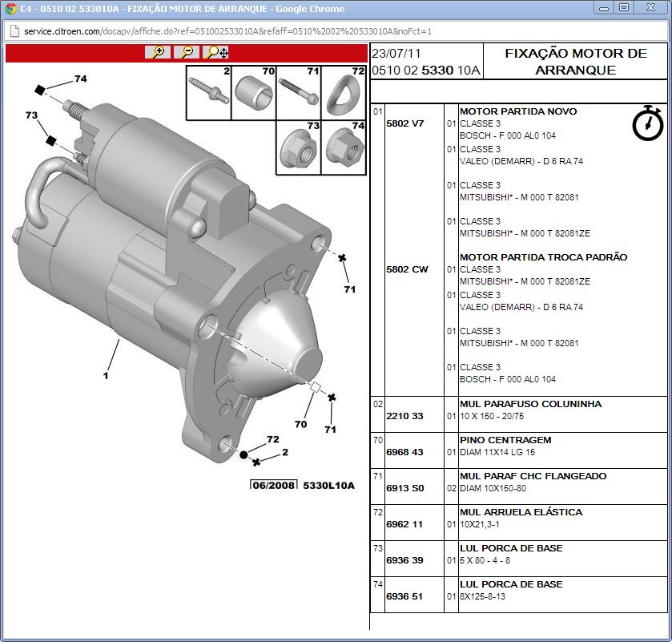
Task: Click MUL PARAF CHC FLANGEADO description
Action: point(533,476)
